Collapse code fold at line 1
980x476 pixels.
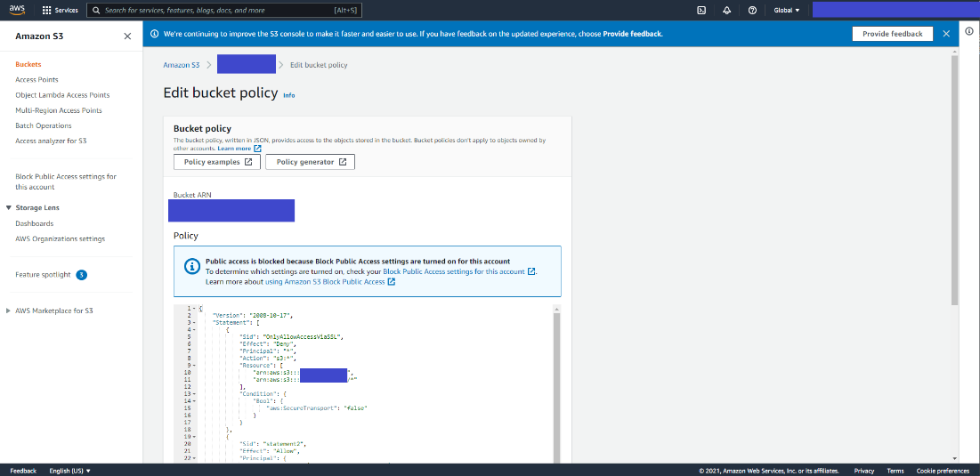click(x=195, y=309)
